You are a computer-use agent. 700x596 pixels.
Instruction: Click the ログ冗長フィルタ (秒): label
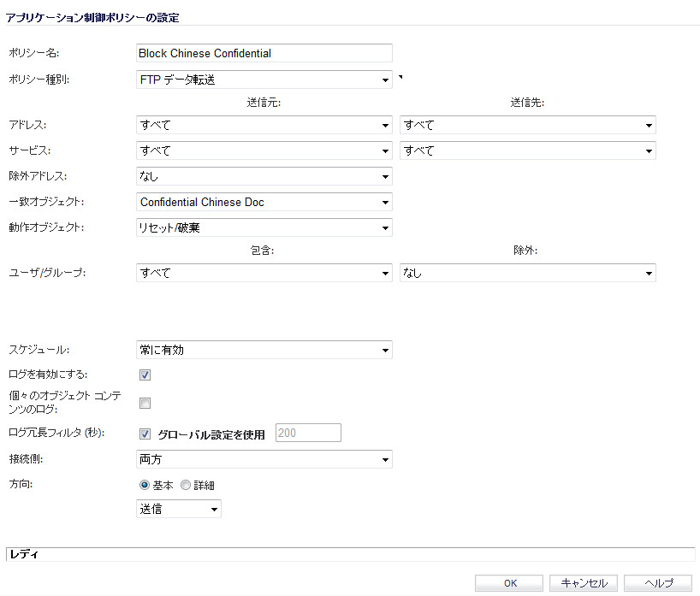[x=56, y=433]
